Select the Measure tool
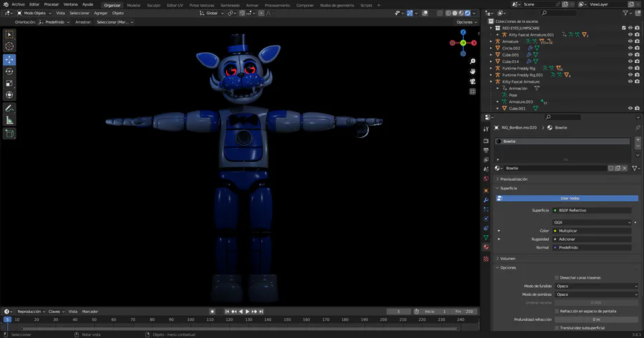Screen dimensions: 644x338 (9, 120)
